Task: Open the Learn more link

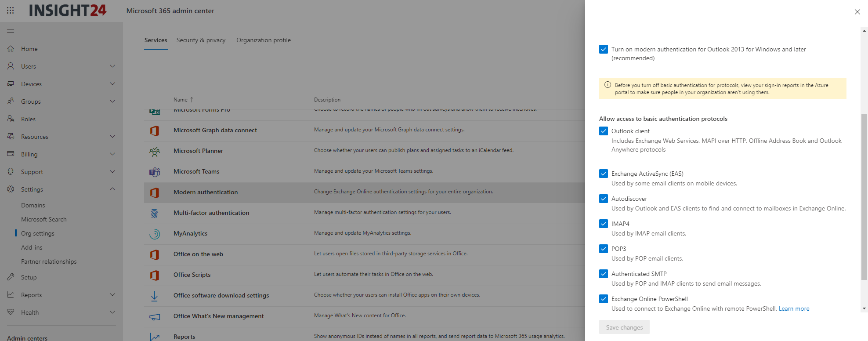Action: 794,308
